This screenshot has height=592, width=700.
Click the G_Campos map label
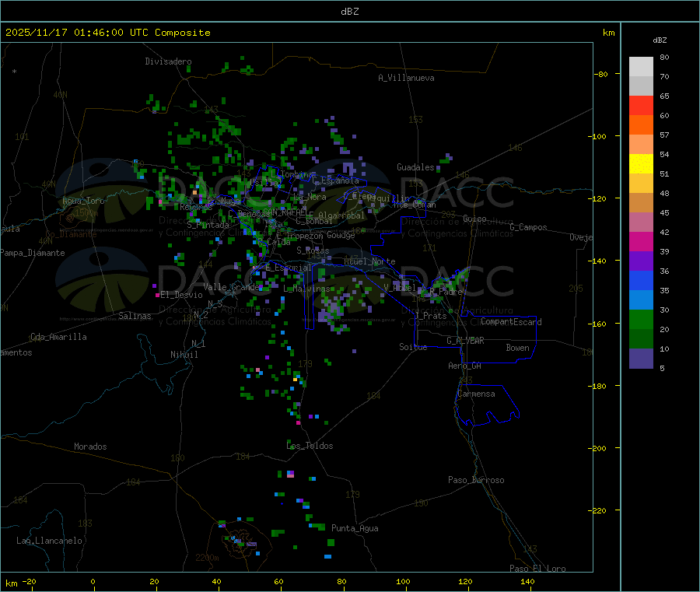[x=528, y=227]
